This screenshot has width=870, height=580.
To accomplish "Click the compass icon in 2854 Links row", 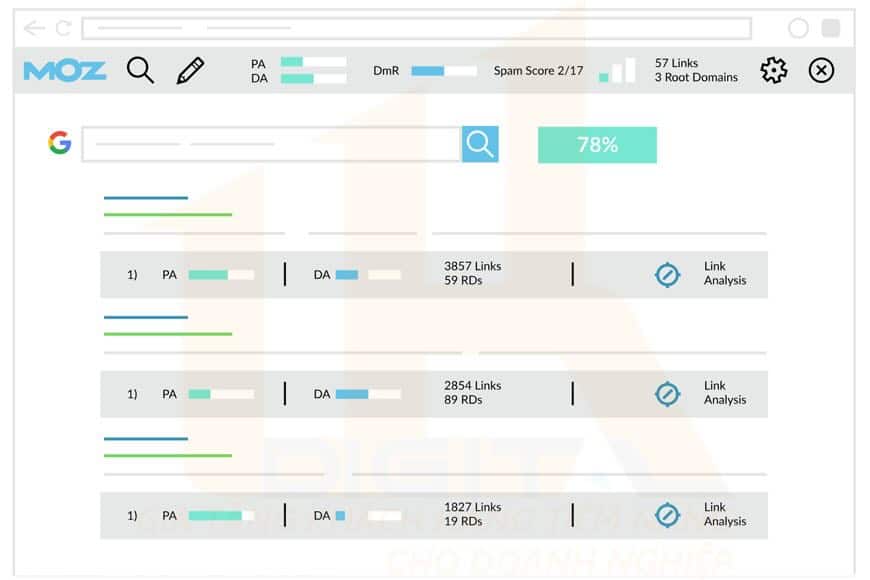I will [x=667, y=394].
